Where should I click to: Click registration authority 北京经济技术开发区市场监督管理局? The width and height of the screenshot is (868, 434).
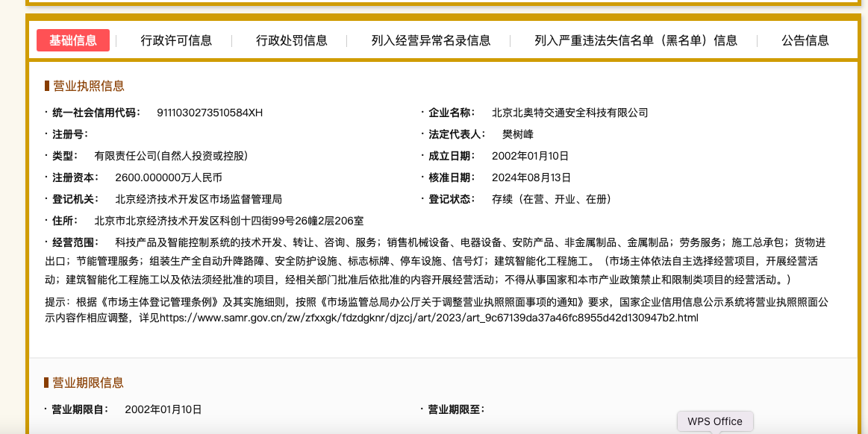pos(199,200)
